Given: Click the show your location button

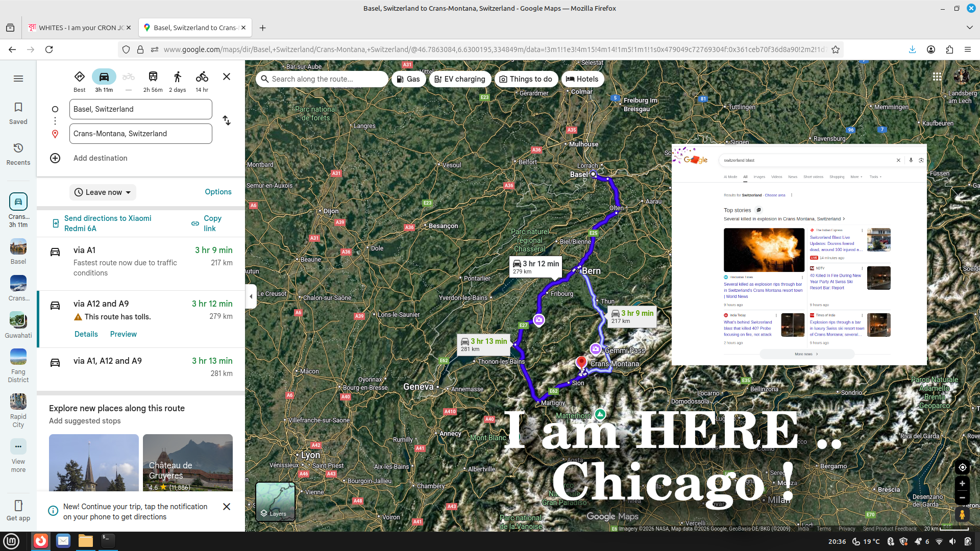Looking at the screenshot, I should (x=962, y=467).
